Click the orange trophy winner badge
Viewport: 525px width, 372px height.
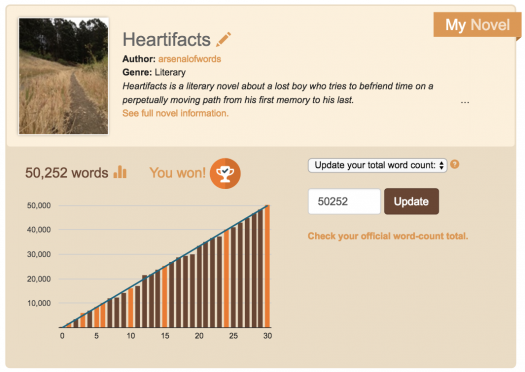point(225,173)
